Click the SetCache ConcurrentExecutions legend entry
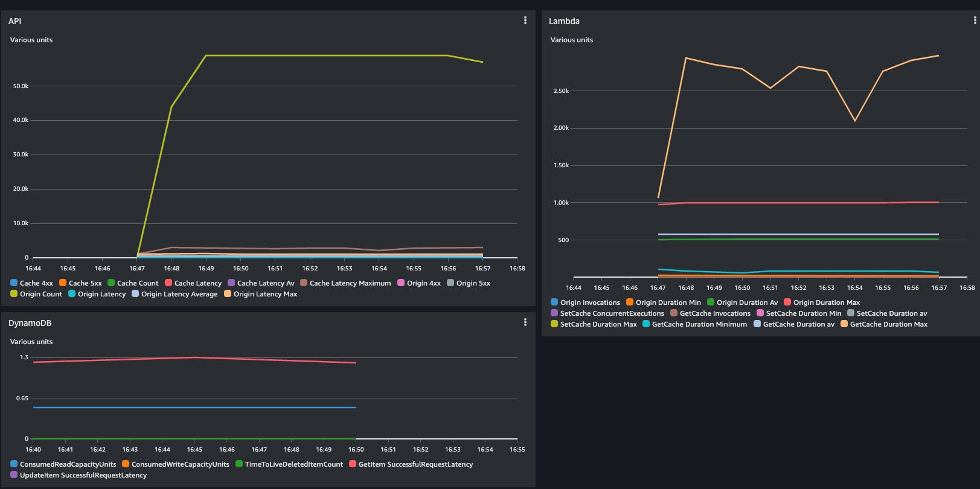 point(607,313)
